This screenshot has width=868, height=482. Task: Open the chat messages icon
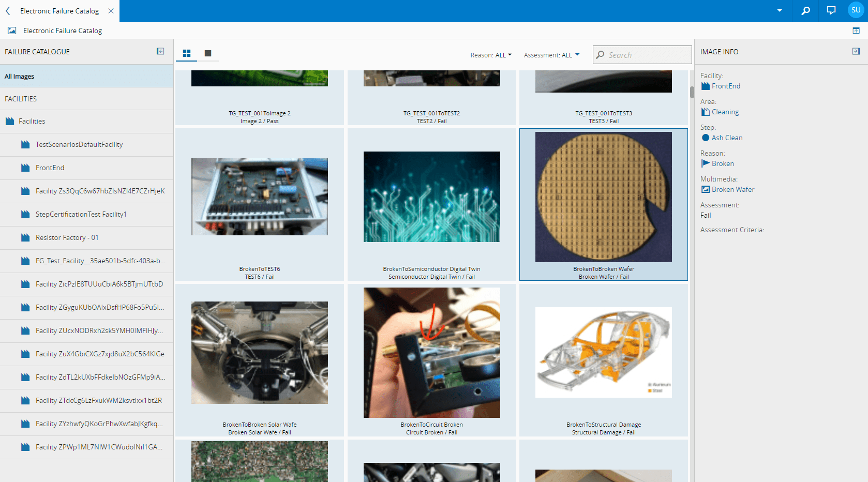831,11
